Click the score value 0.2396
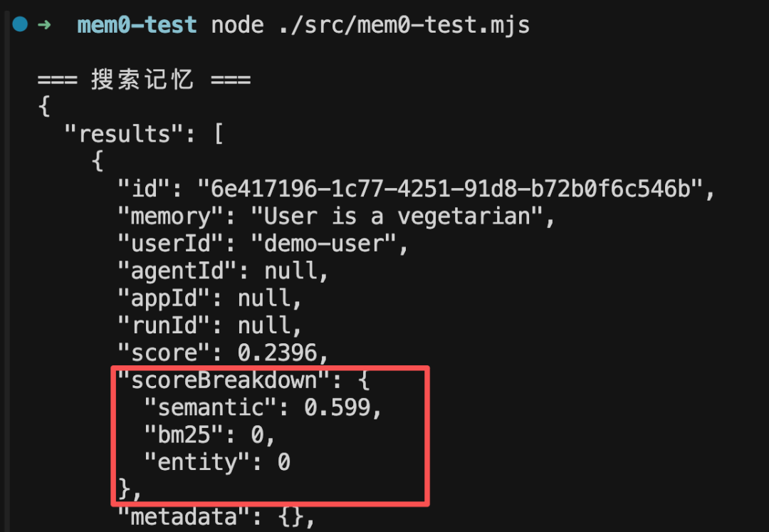The width and height of the screenshot is (769, 532). click(x=278, y=353)
